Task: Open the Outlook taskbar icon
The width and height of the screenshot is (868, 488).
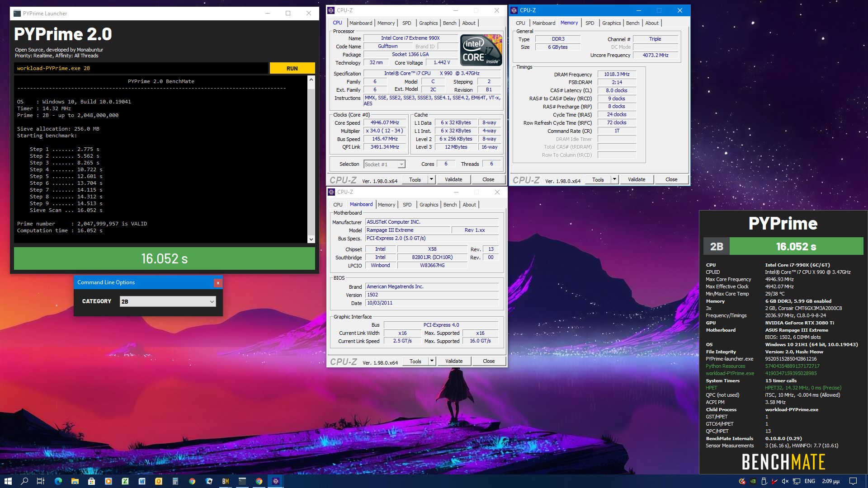Action: pos(158,481)
